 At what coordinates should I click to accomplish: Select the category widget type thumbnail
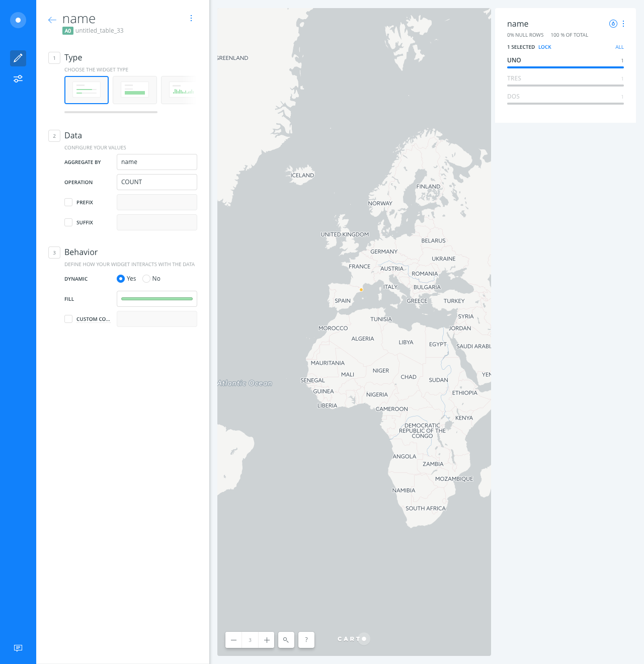(x=87, y=90)
